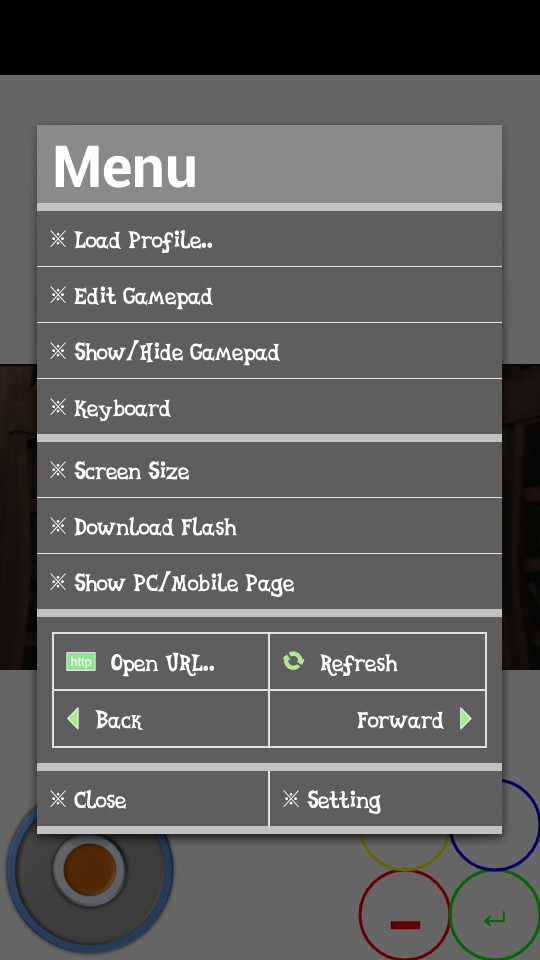Click the orange joystick knob
The height and width of the screenshot is (960, 540).
click(90, 869)
